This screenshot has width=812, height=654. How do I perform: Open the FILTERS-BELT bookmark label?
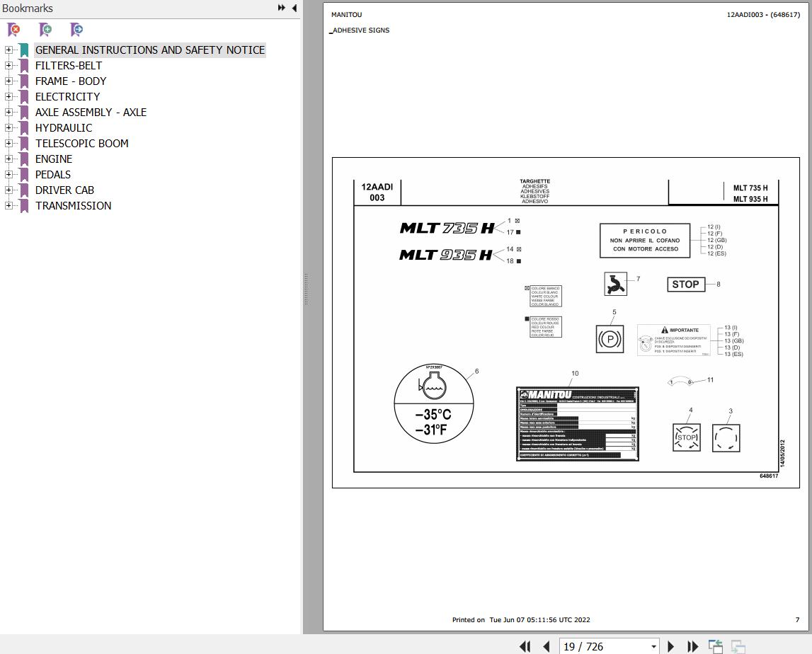pyautogui.click(x=69, y=66)
